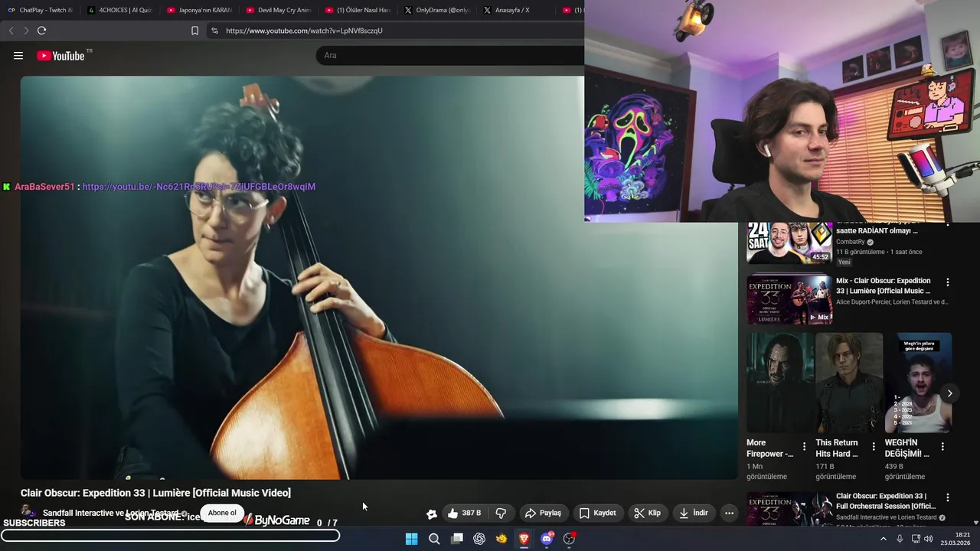Image resolution: width=980 pixels, height=551 pixels.
Task: Click the video title Clair Obscur: Expedition 33 Lumière
Action: (155, 493)
